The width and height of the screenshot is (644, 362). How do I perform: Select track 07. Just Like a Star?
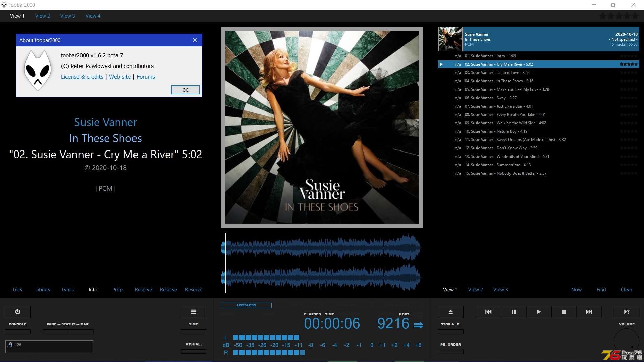click(539, 106)
